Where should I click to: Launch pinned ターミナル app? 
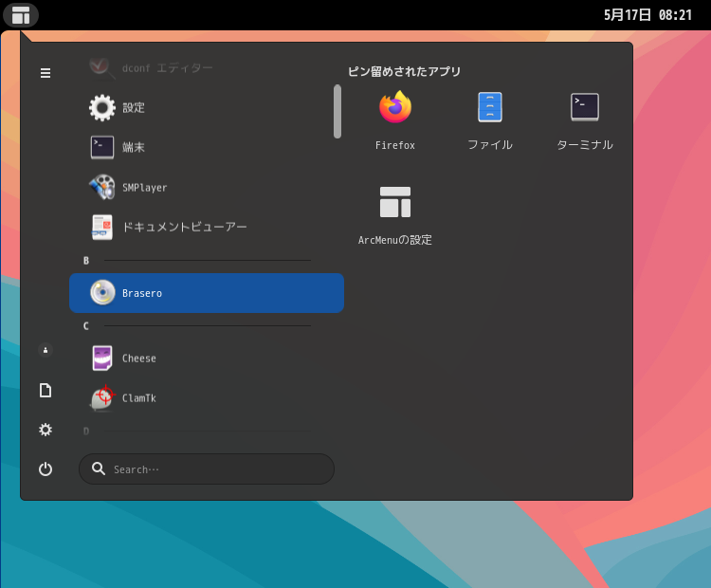click(585, 119)
